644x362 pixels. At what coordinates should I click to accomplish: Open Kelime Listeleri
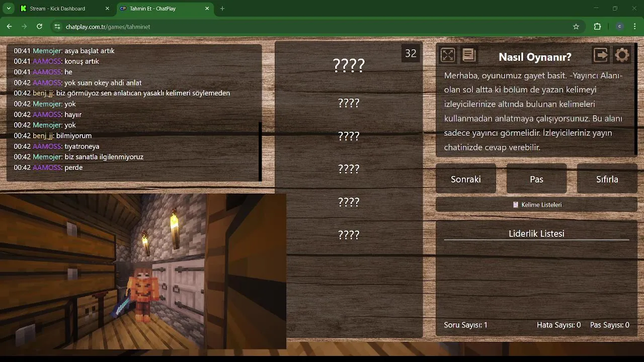point(536,205)
